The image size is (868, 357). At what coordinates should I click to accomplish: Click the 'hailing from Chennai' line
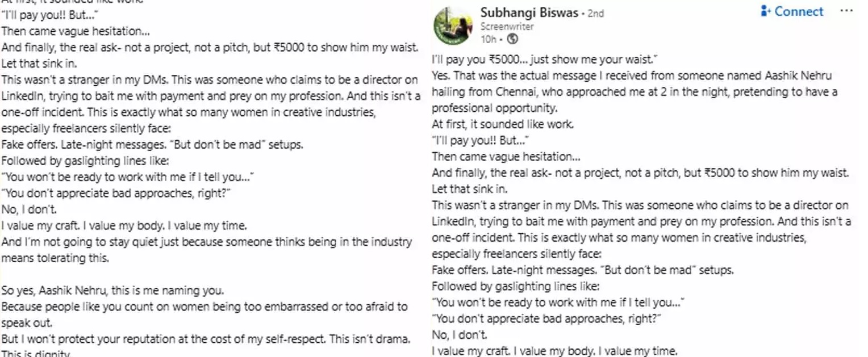pos(635,91)
